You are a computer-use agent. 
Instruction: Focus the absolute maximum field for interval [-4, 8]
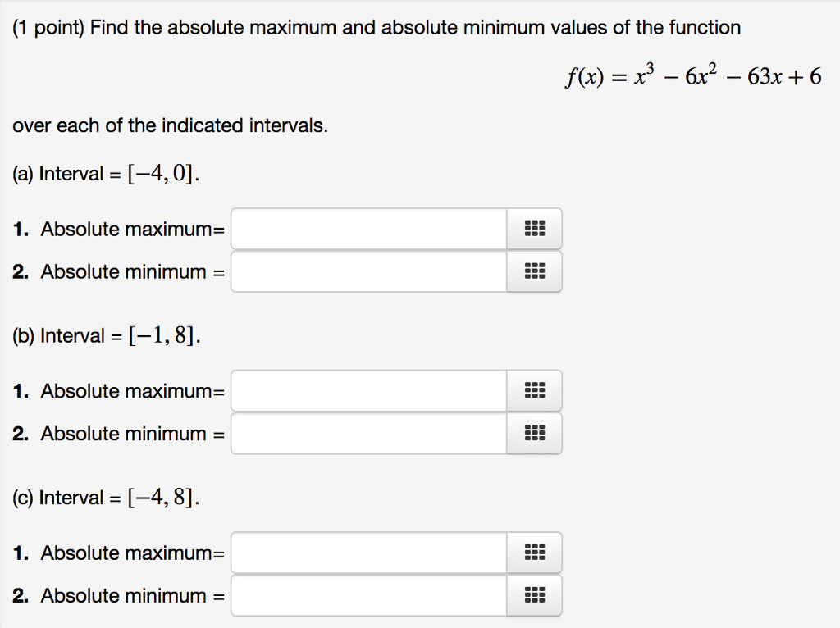click(369, 553)
